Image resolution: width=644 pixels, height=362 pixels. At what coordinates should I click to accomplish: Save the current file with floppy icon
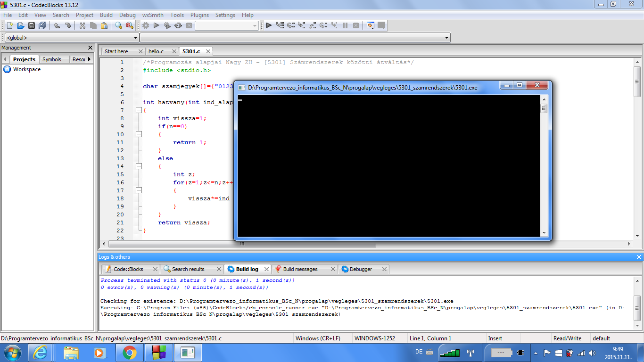(x=32, y=25)
